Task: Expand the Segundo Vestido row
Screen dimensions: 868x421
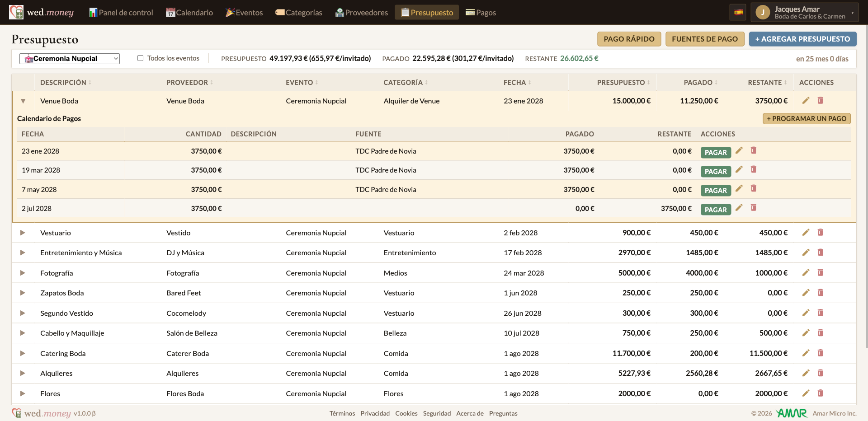Action: [x=23, y=313]
